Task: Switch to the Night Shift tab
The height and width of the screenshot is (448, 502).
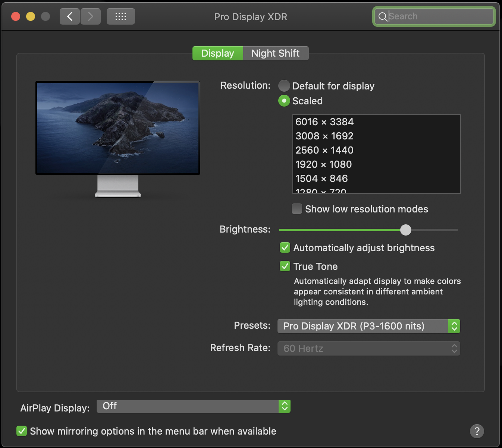Action: click(276, 53)
